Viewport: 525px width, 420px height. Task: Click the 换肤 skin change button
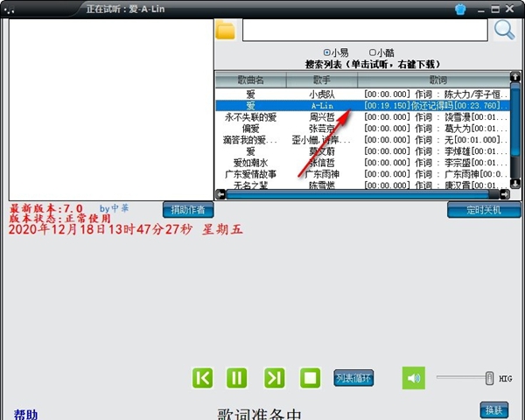click(494, 410)
